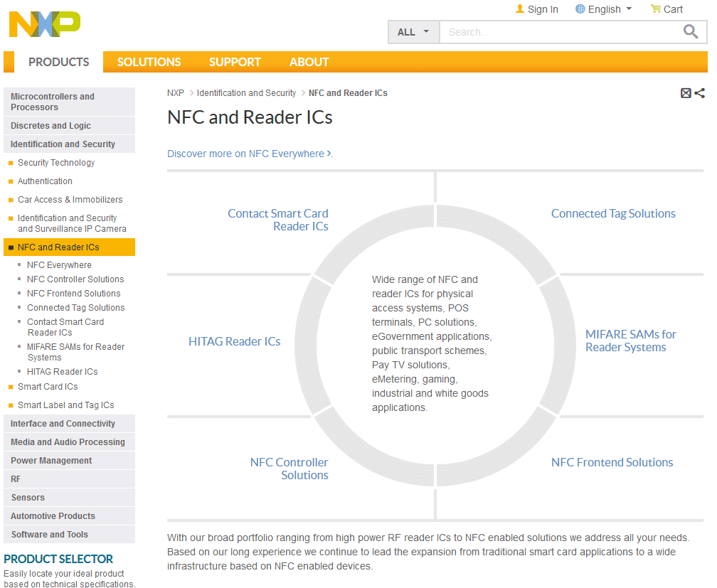Select Smart Card ICs in sidebar

48,387
